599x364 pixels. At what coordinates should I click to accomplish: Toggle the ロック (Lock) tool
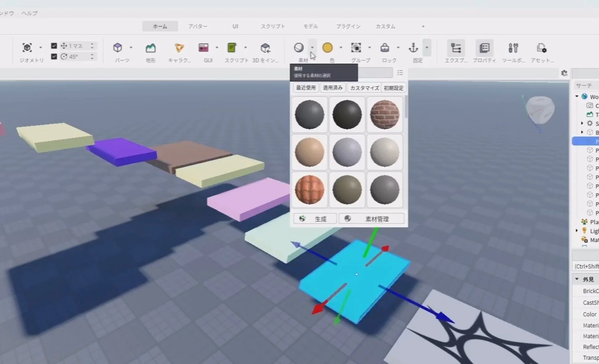[385, 48]
